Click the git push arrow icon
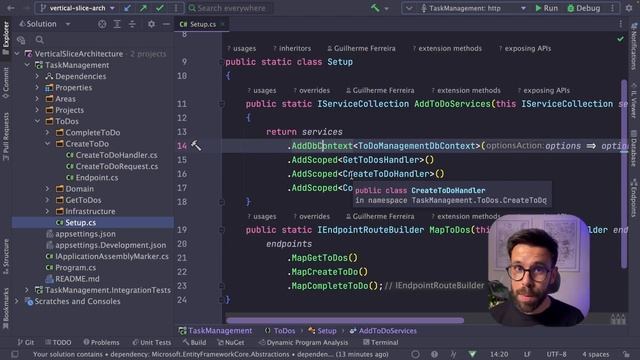The width and height of the screenshot is (640, 360). 143,8
